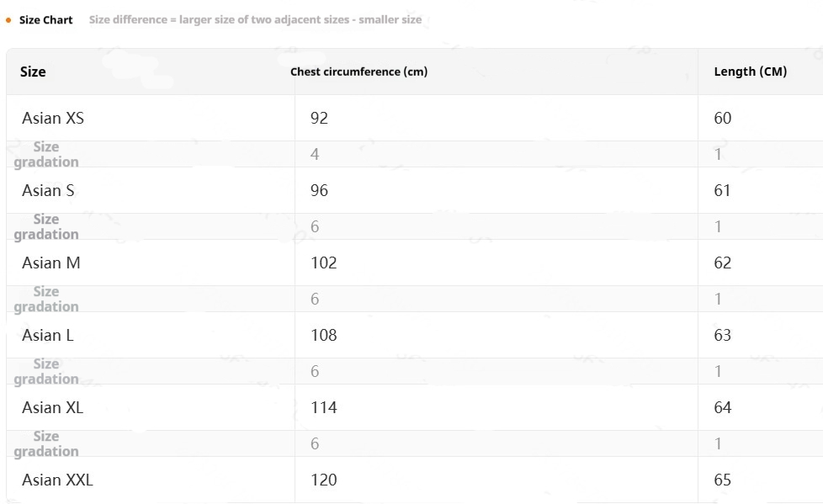Select chest circumference value 120

[323, 480]
